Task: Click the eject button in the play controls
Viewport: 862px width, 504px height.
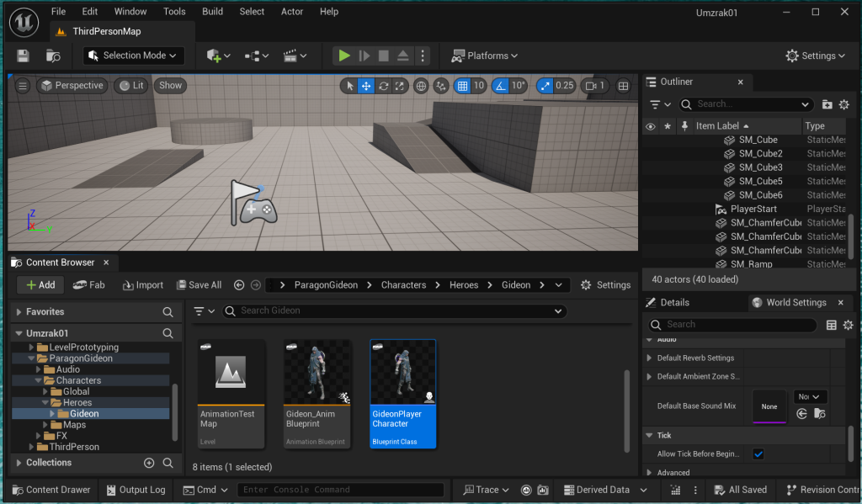Action: [403, 56]
